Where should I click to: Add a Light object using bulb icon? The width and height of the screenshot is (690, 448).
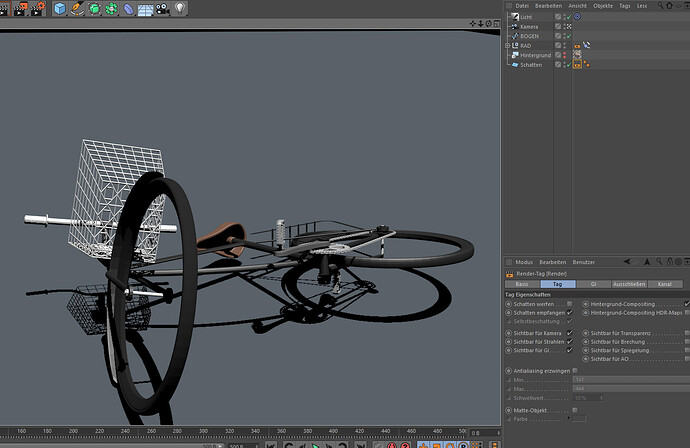coord(180,8)
